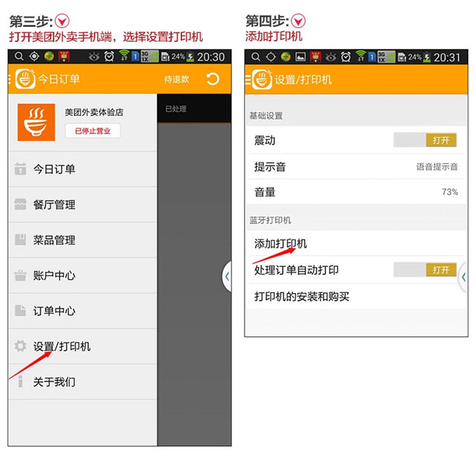Tap the book icon next to 菜品管理

20,240
